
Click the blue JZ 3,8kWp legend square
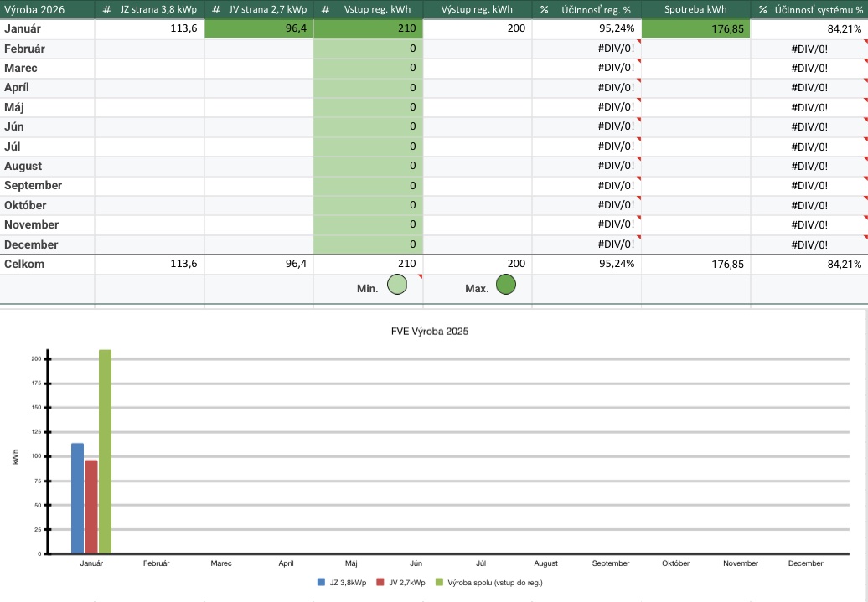pyautogui.click(x=321, y=582)
